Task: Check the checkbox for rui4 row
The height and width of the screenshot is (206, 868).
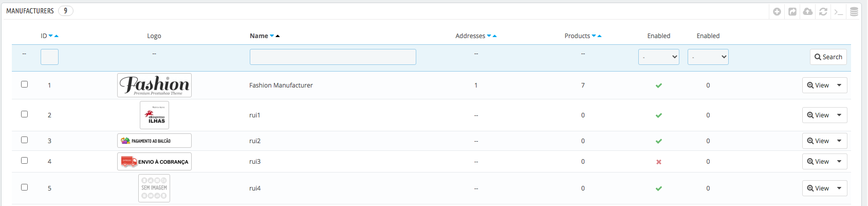Action: tap(24, 187)
